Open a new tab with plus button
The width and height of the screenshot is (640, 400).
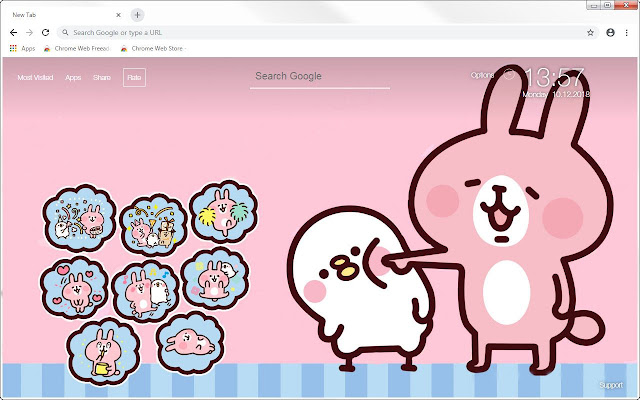[138, 15]
